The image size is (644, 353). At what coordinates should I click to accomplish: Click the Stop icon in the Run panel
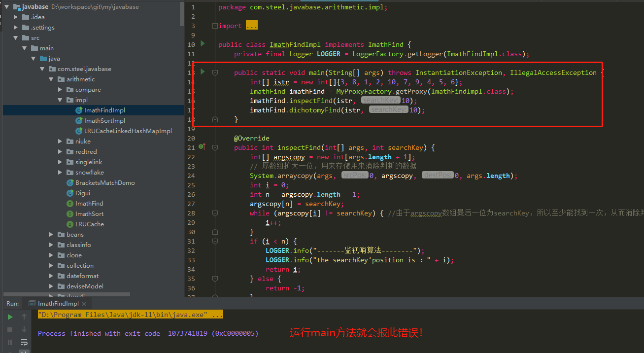9,329
